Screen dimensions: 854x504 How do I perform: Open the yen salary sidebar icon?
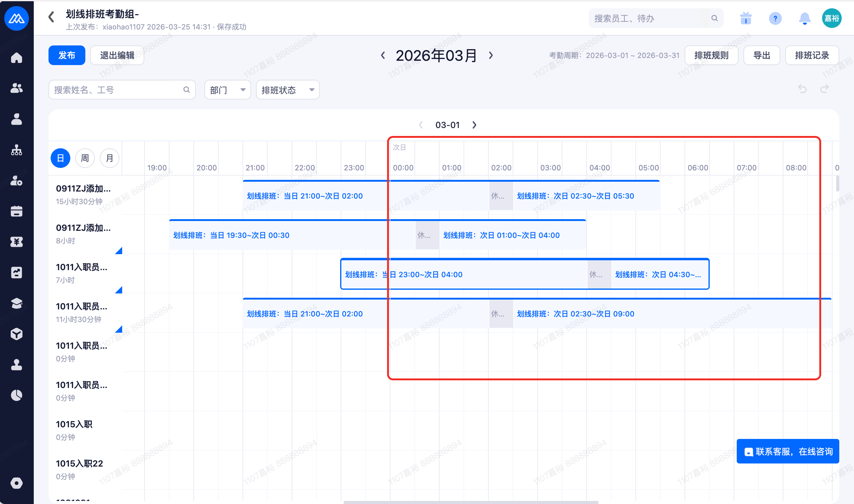tap(16, 242)
